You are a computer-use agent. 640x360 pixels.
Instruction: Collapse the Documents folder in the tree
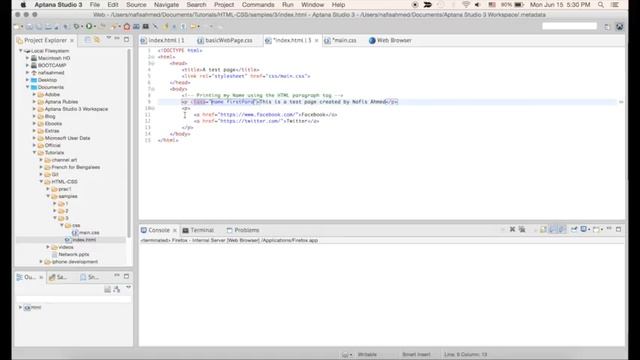pyautogui.click(x=28, y=87)
